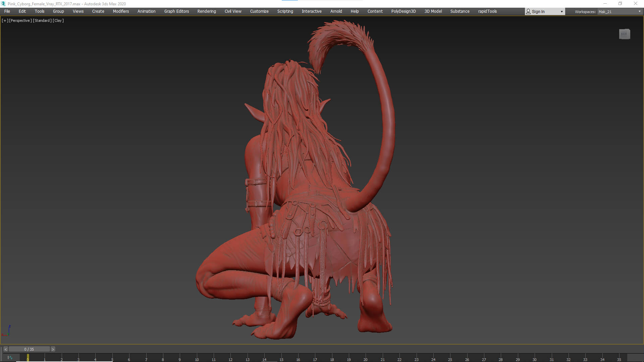Open the Create menu

tap(98, 11)
